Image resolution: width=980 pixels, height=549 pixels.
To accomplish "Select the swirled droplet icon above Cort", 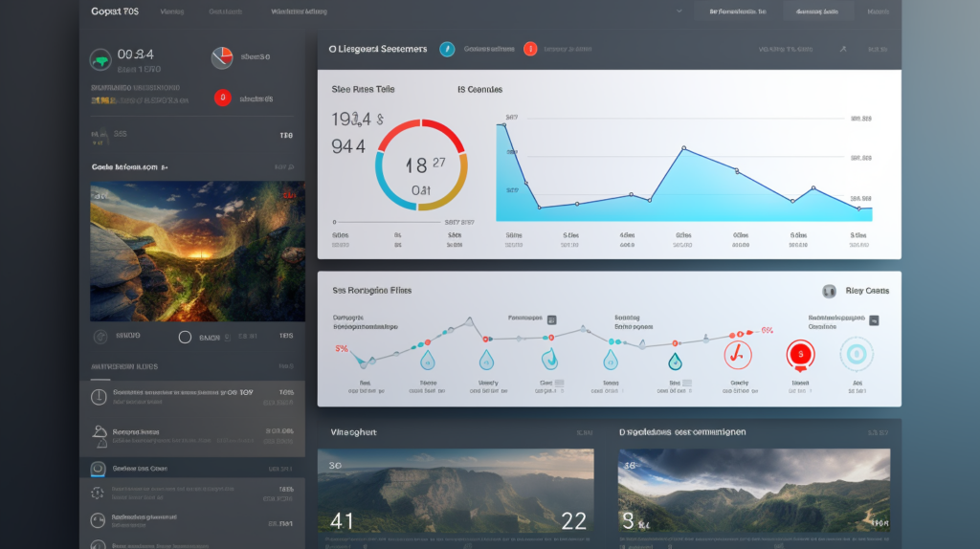I will coord(549,359).
